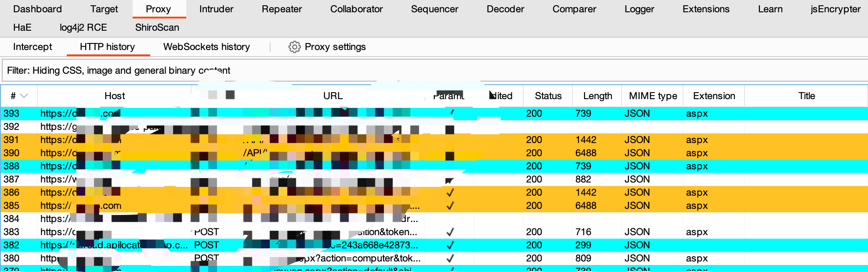
Task: Switch to the Comparer tab
Action: pos(574,9)
